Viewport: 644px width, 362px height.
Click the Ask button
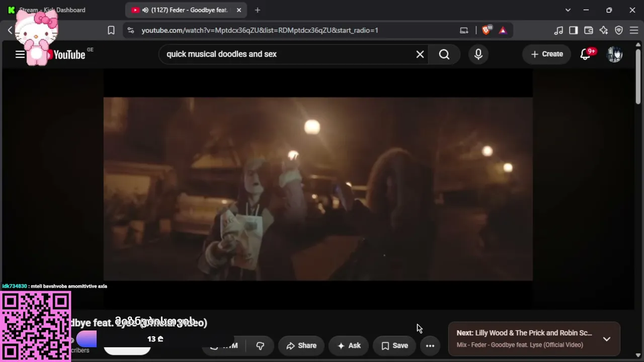[x=349, y=346]
